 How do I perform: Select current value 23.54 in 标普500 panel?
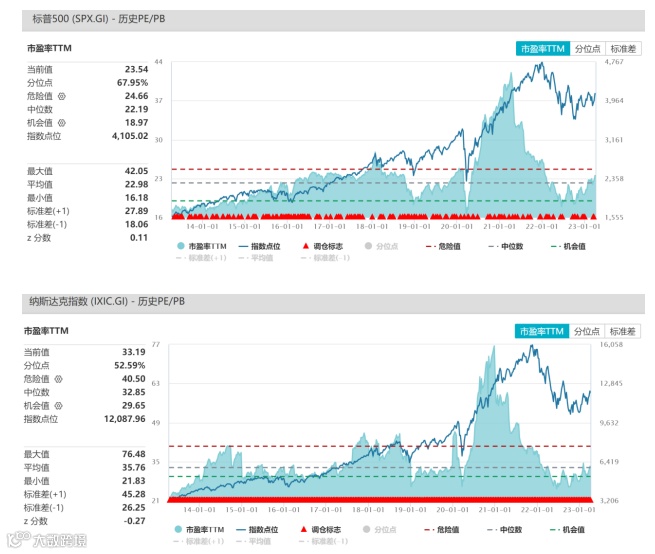pyautogui.click(x=136, y=69)
